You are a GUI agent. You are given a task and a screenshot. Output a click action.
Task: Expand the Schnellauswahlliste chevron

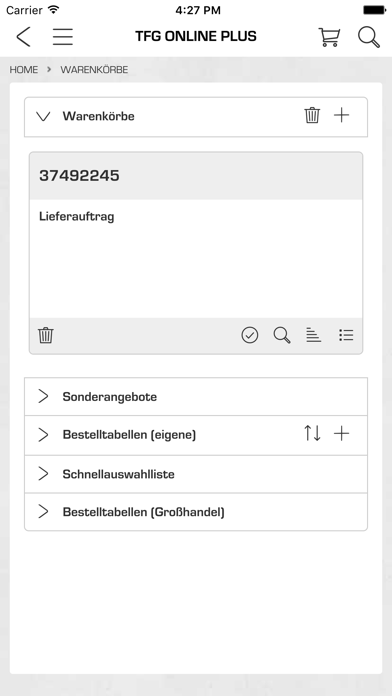[x=43, y=474]
